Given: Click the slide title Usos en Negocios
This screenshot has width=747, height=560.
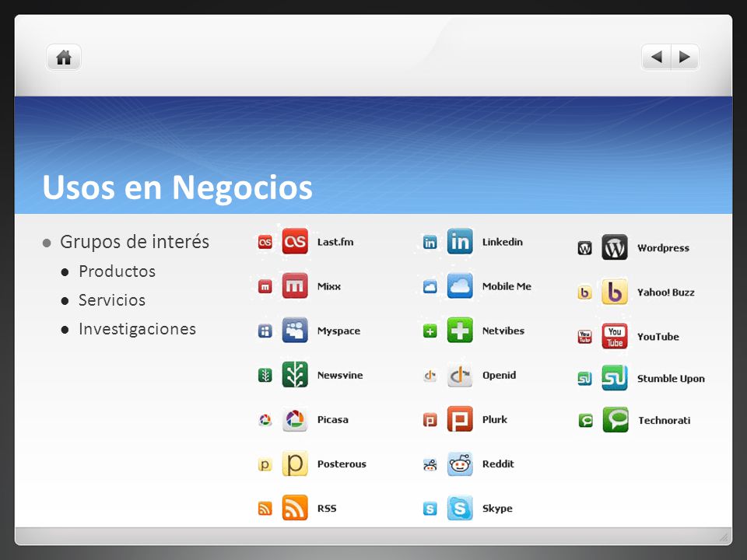Looking at the screenshot, I should (177, 187).
